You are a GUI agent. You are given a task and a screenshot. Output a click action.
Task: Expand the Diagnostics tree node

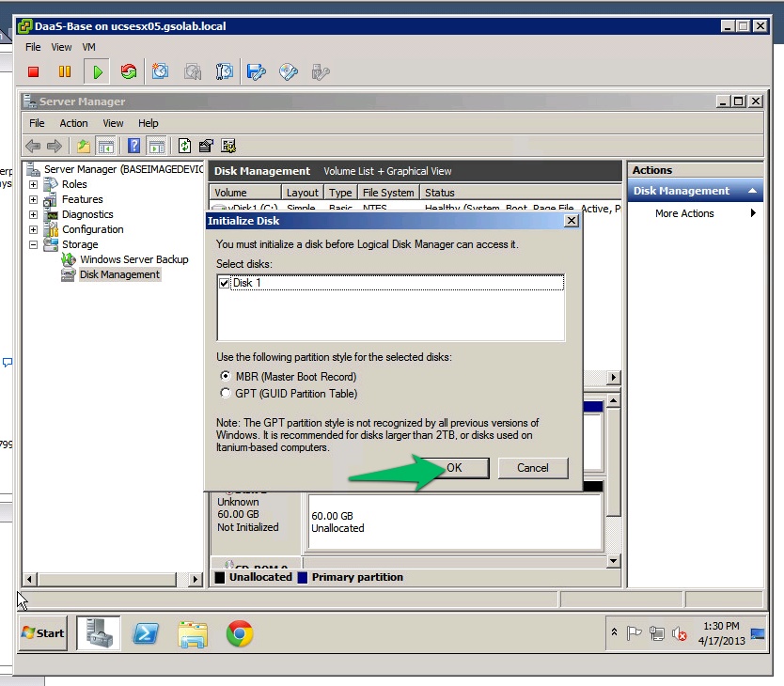pos(33,214)
